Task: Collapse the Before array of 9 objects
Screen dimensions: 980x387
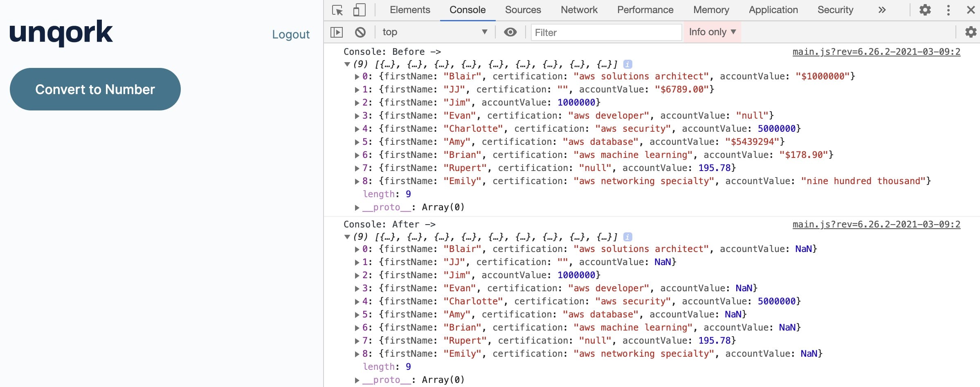Action: [347, 64]
